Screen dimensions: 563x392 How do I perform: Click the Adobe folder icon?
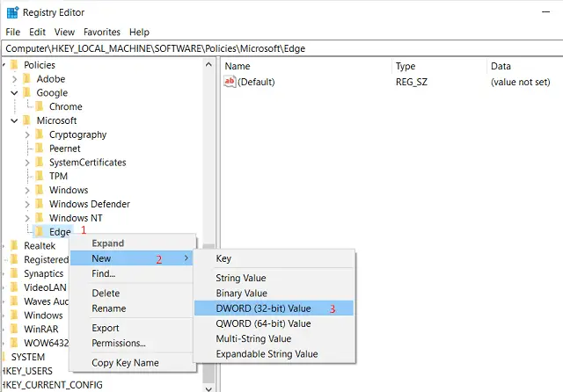pos(27,78)
